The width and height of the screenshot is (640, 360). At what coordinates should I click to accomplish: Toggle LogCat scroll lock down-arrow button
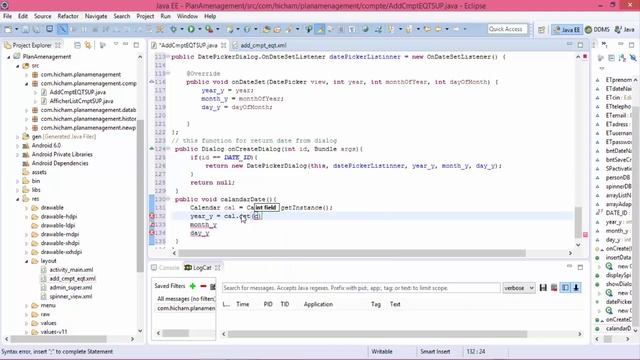tap(576, 288)
